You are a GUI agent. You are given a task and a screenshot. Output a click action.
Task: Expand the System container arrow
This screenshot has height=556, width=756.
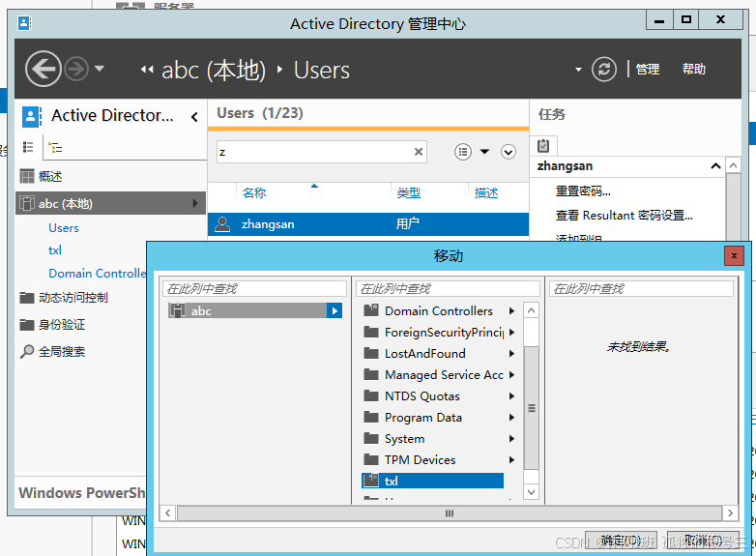[x=511, y=438]
